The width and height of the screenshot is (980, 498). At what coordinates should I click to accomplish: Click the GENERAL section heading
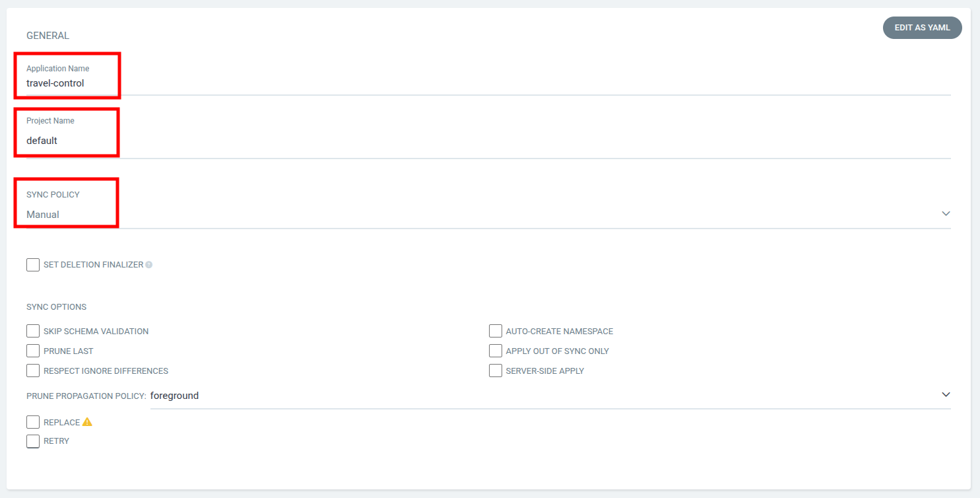click(x=48, y=35)
